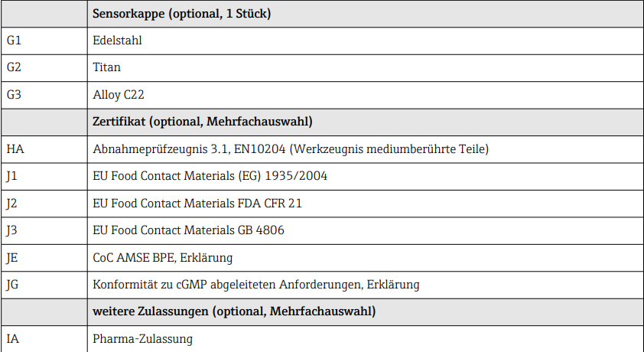Click the 'Pharma-Zulassung' entry
644x352 pixels.
pyautogui.click(x=143, y=338)
